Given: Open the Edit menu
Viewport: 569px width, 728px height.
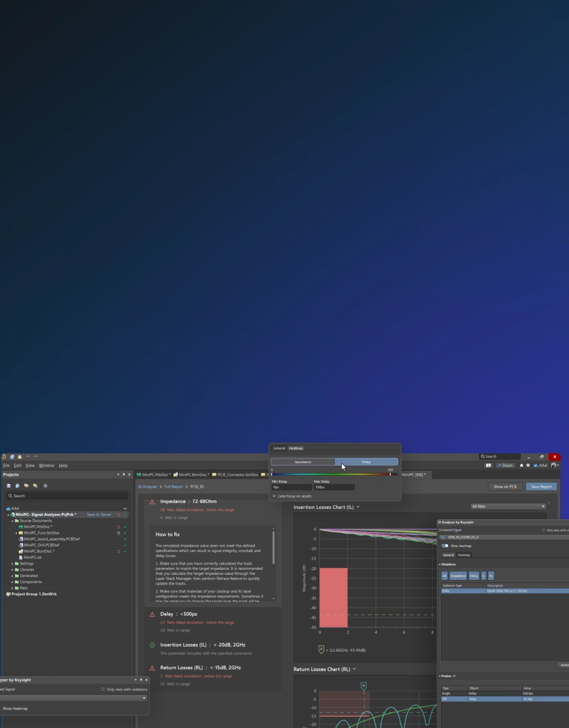Looking at the screenshot, I should click(x=18, y=466).
